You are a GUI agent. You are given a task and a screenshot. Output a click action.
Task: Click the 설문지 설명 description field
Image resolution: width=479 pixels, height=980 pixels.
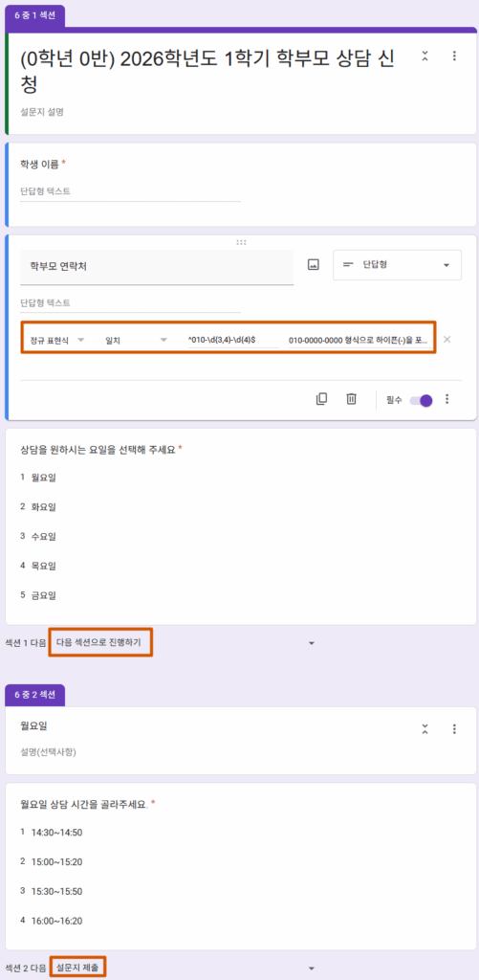[42, 113]
